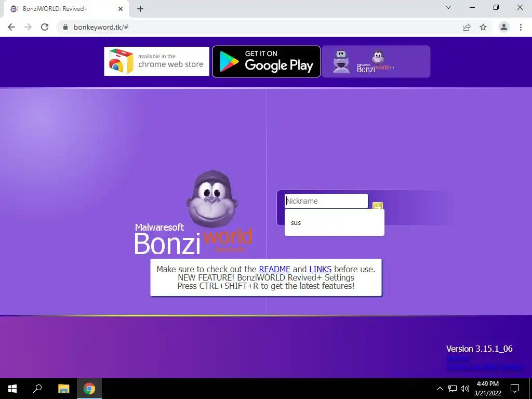Launch File Explorer from taskbar

pos(63,389)
